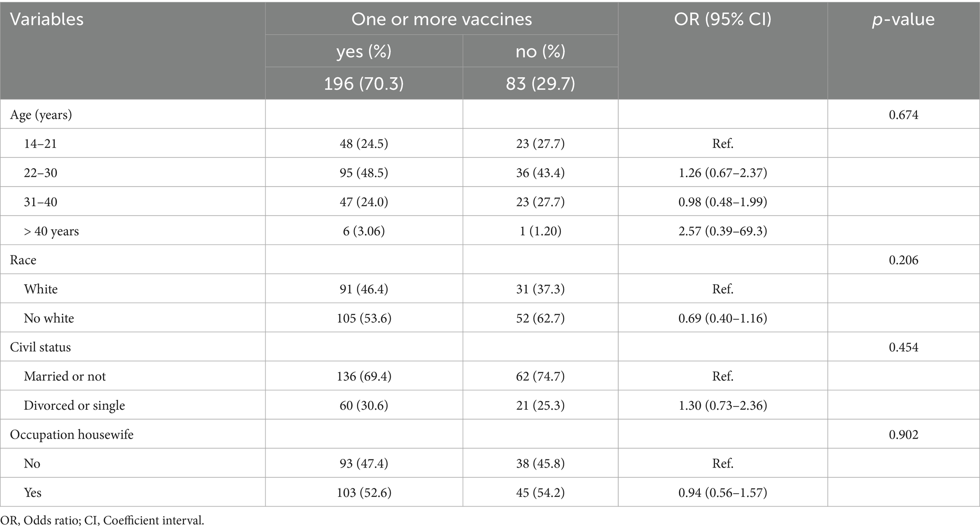Click the 'Age (years)' row label

tap(41, 115)
